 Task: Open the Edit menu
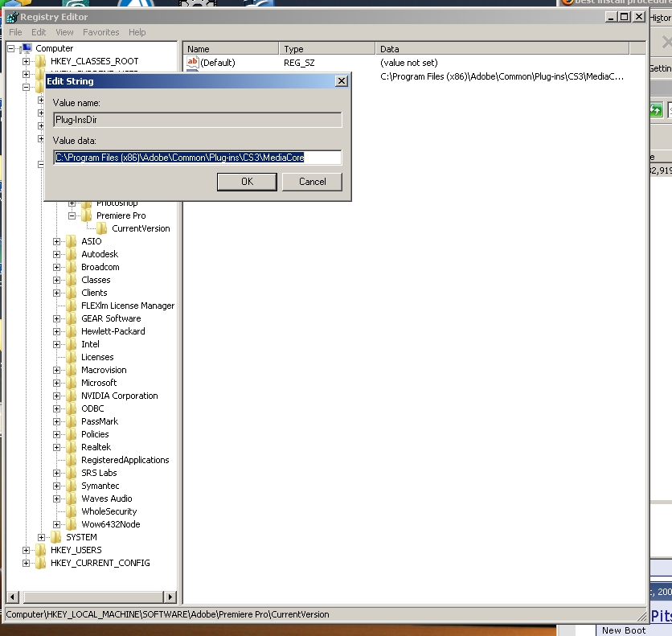[x=38, y=32]
